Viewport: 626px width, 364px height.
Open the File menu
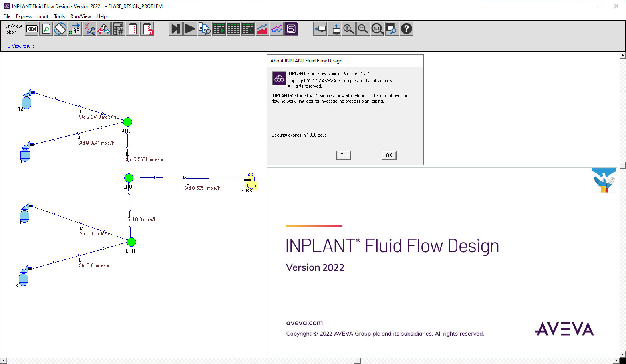coord(7,16)
